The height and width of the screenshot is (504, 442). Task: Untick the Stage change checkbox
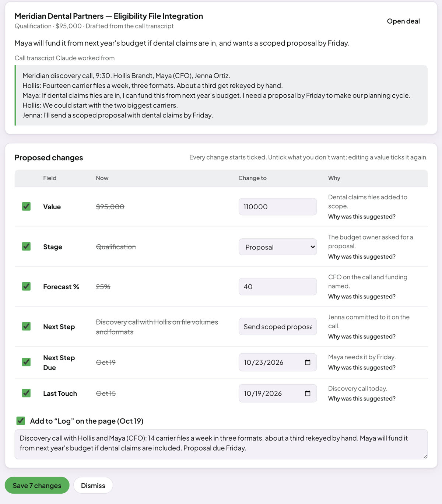[x=26, y=246]
